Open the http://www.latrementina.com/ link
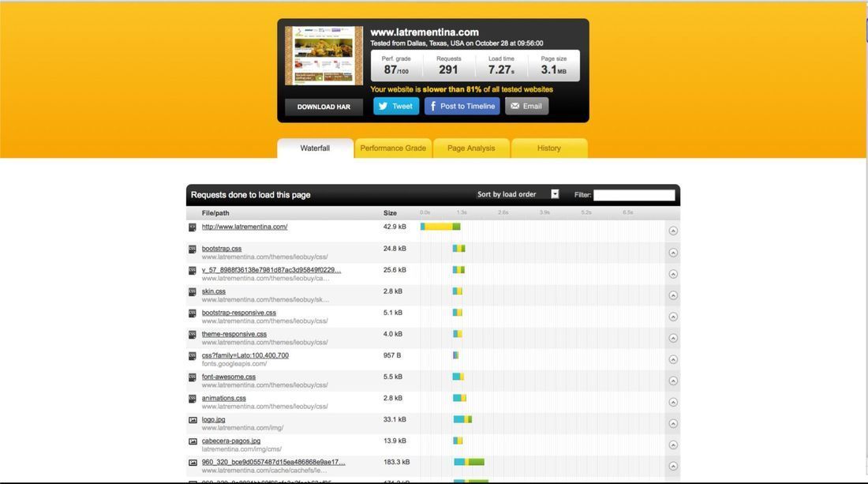This screenshot has width=868, height=484. click(244, 227)
